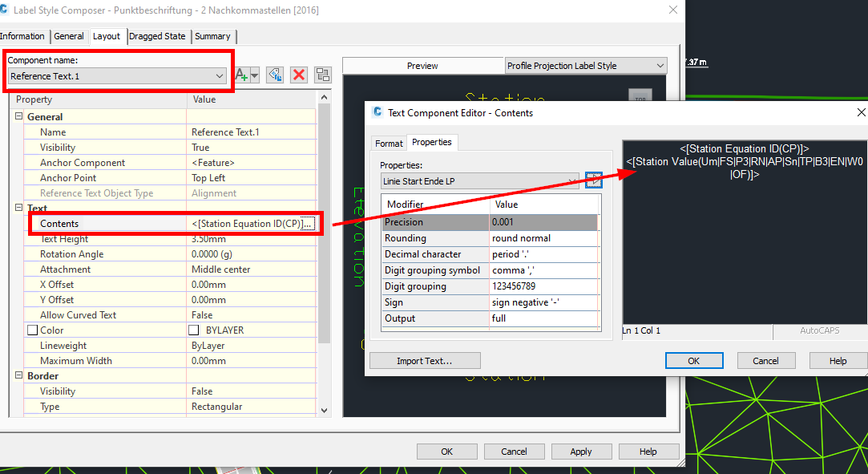The image size is (868, 474).
Task: Create a new text component
Action: coord(239,75)
